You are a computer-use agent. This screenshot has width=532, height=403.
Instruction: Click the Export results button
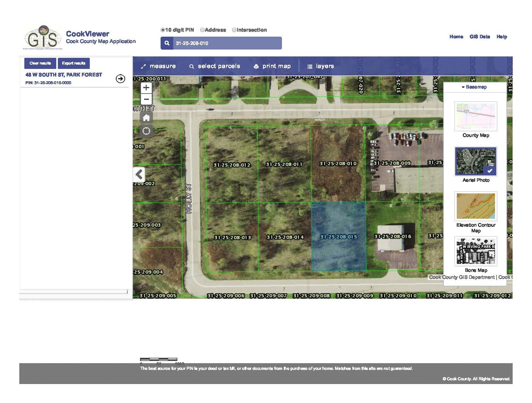click(74, 63)
